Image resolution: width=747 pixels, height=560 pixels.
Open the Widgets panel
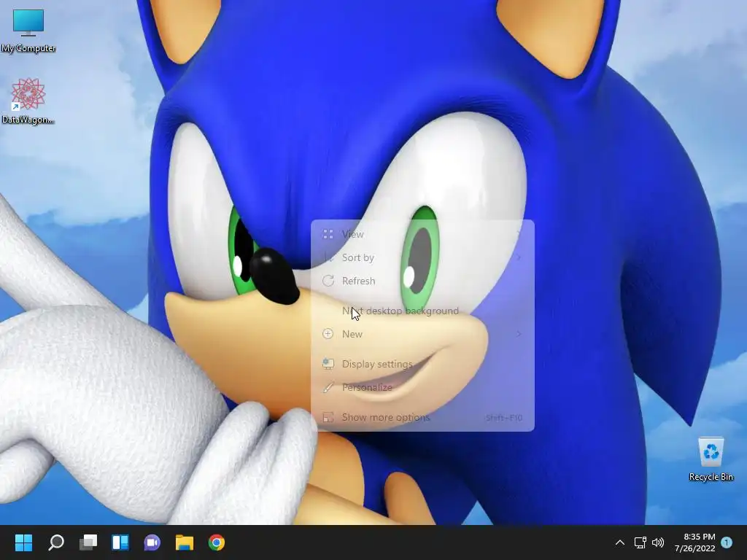pos(120,542)
